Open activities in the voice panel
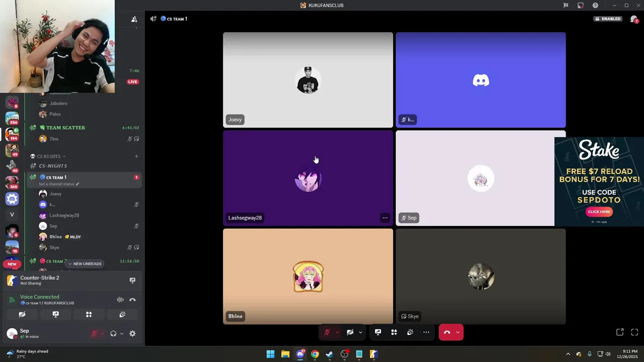 point(89,314)
